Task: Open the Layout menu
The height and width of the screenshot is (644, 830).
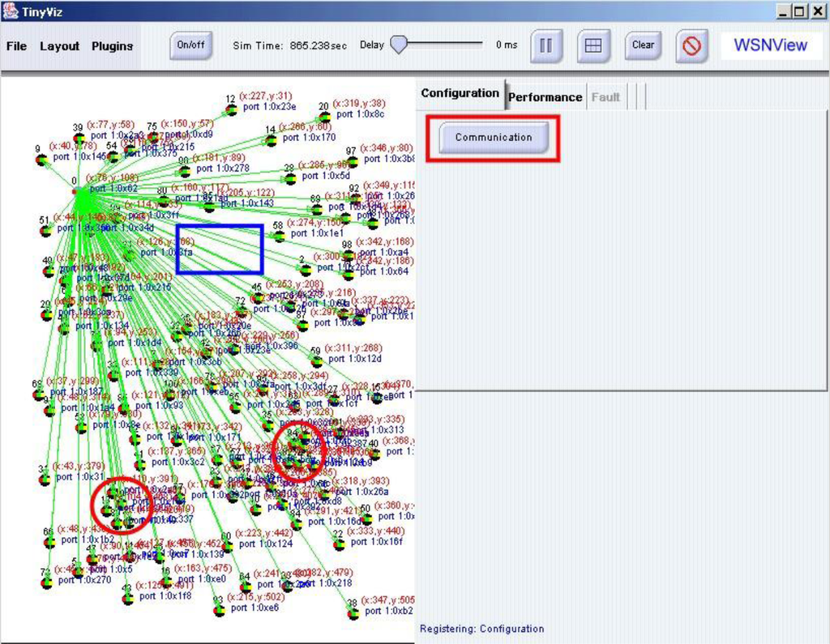Action: (60, 46)
